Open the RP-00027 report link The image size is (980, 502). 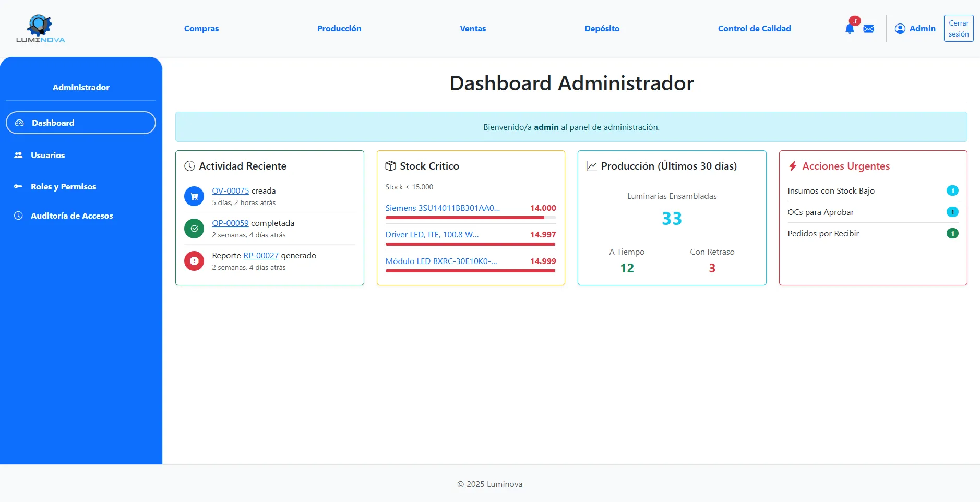coord(260,256)
